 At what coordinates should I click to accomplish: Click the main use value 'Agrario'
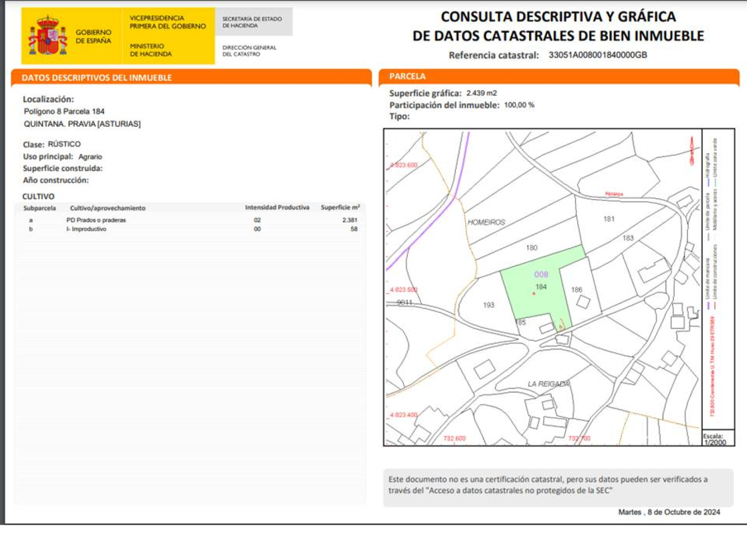click(90, 157)
